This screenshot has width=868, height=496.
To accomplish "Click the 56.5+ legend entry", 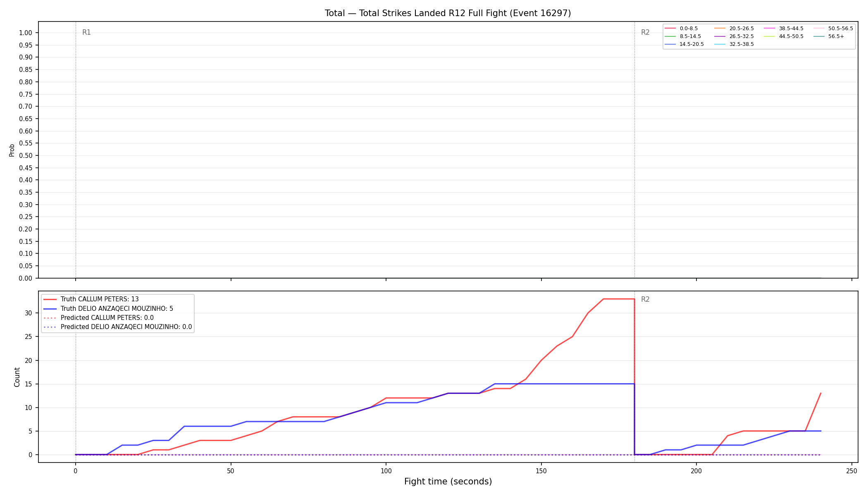I will click(829, 36).
